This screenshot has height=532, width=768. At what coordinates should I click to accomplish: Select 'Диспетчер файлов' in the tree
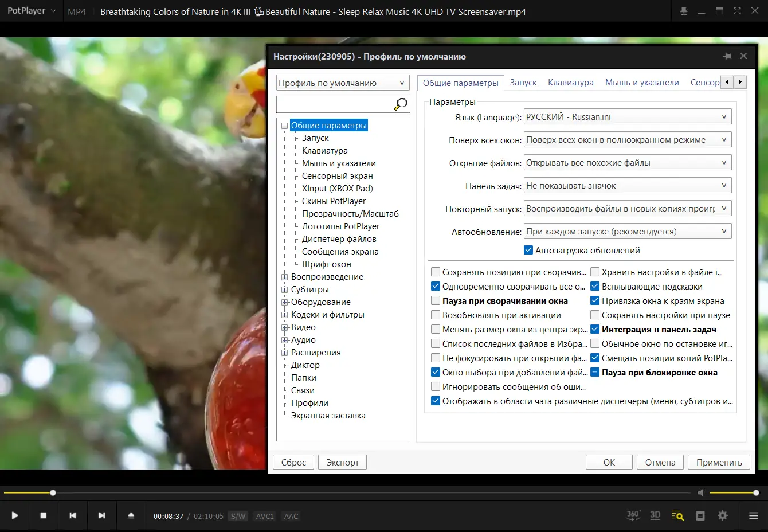click(339, 239)
